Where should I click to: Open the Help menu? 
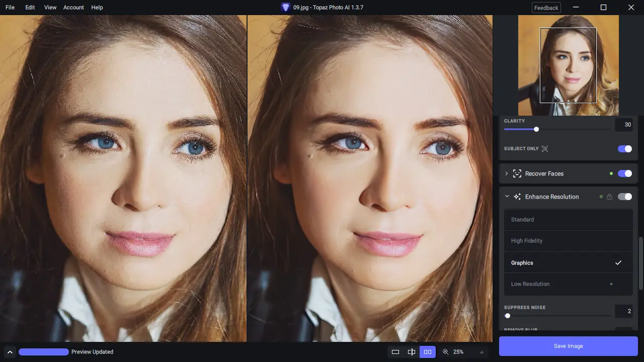pyautogui.click(x=97, y=8)
